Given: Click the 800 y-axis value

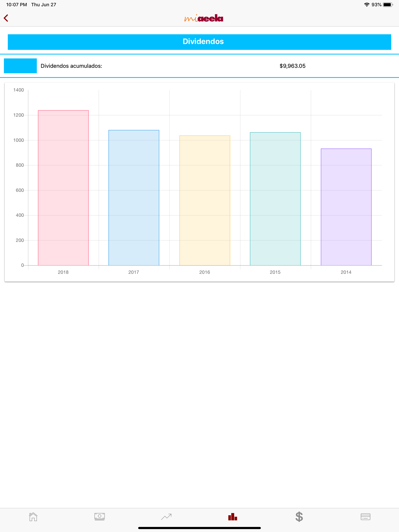Looking at the screenshot, I should pyautogui.click(x=20, y=165).
